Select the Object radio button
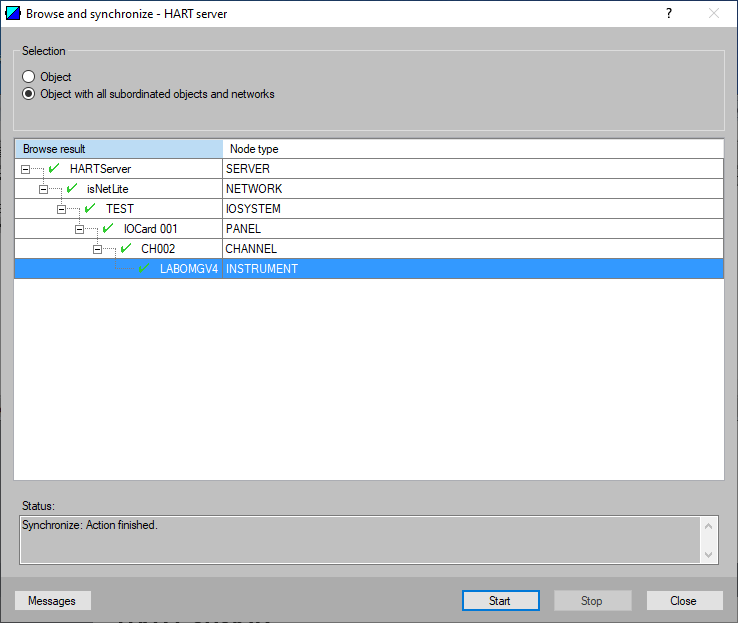The height and width of the screenshot is (623, 738). coord(29,77)
